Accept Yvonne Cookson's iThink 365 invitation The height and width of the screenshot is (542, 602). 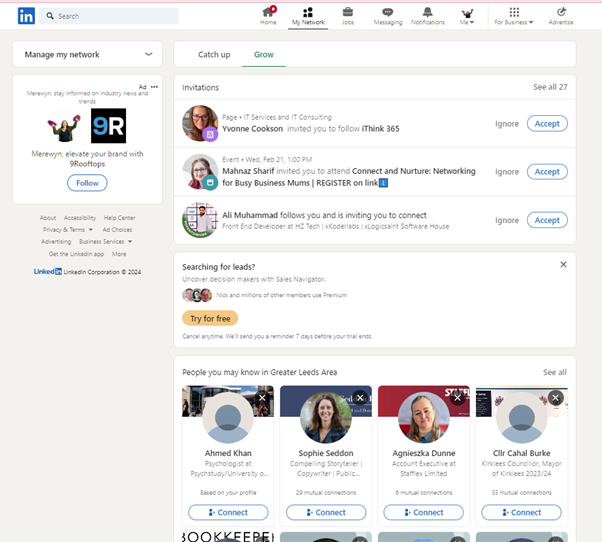point(547,124)
